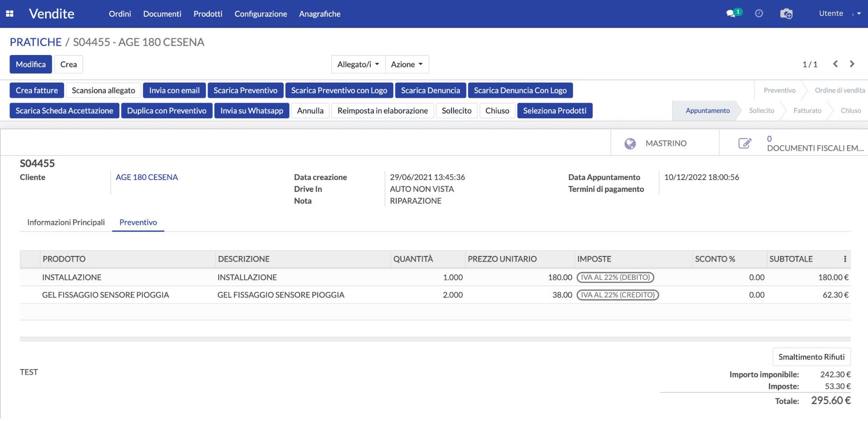Click Invia su Whatsapp button
This screenshot has height=421, width=868.
[252, 111]
